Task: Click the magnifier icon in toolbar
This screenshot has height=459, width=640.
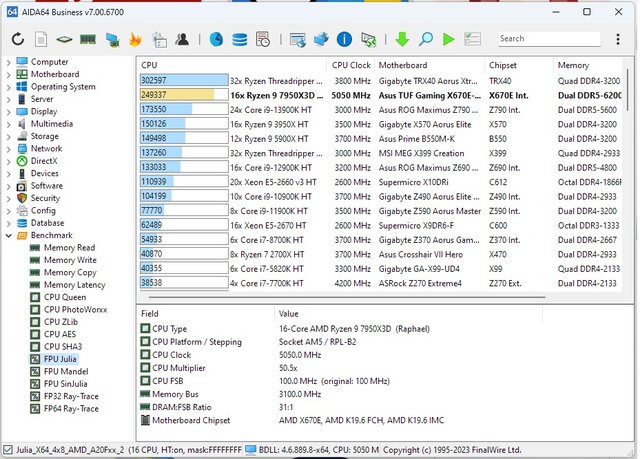Action: 426,39
